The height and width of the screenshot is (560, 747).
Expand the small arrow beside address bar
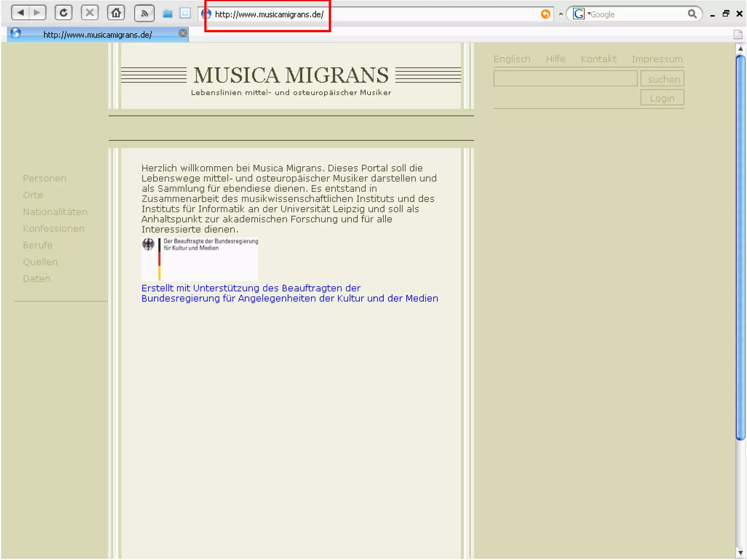click(x=561, y=14)
